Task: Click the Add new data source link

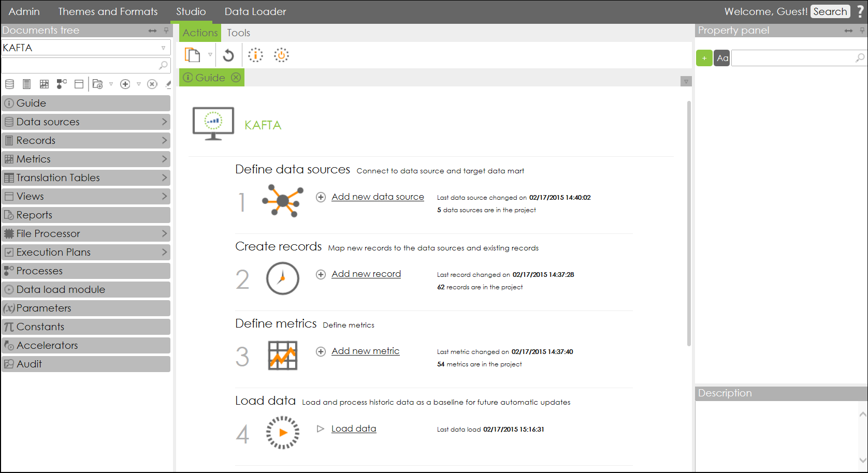Action: click(x=378, y=197)
